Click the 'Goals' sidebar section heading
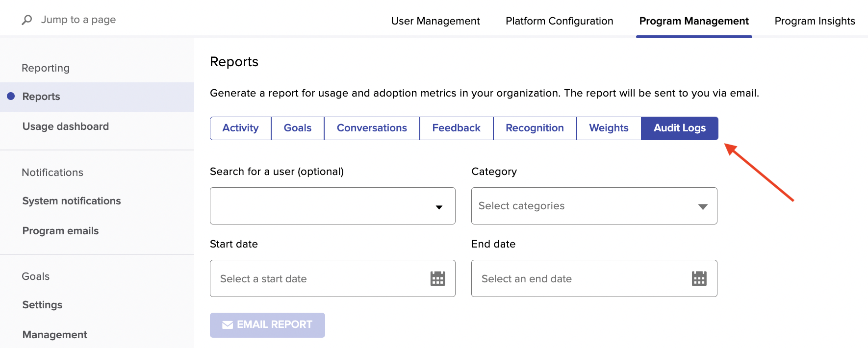This screenshot has height=348, width=868. click(35, 276)
